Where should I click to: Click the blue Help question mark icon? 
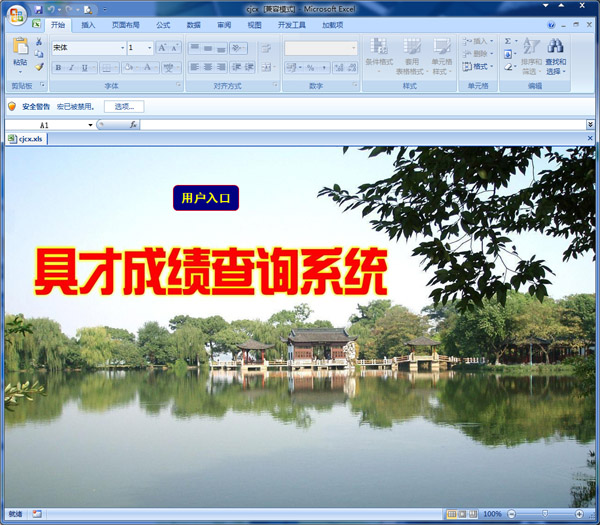(x=551, y=25)
